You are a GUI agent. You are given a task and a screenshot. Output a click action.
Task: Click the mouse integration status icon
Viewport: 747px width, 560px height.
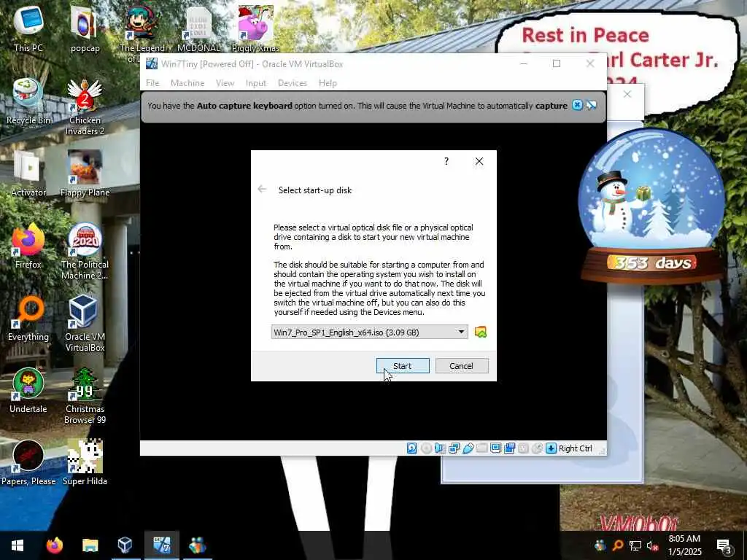click(537, 448)
